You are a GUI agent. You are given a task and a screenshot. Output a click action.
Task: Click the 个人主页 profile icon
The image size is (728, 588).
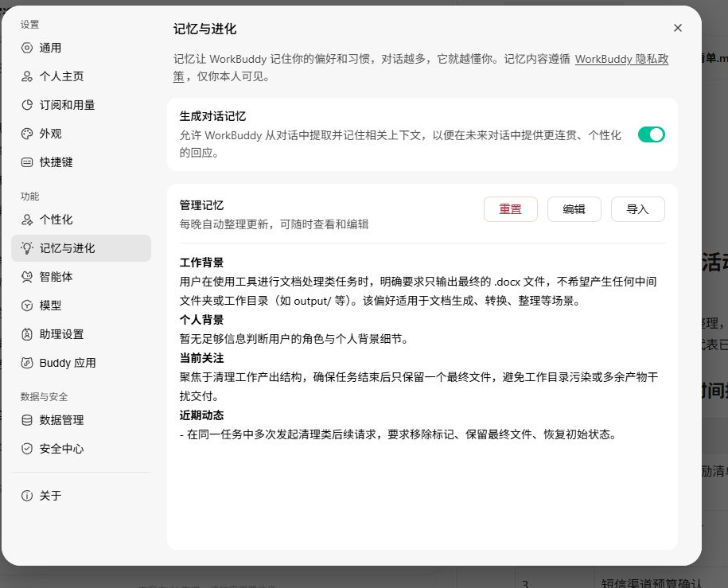[x=27, y=76]
